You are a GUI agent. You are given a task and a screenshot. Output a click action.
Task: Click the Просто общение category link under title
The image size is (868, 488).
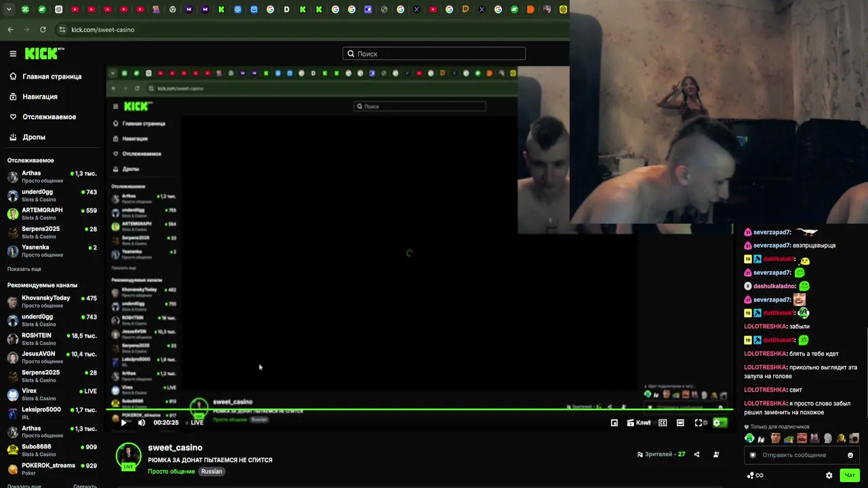(x=172, y=472)
